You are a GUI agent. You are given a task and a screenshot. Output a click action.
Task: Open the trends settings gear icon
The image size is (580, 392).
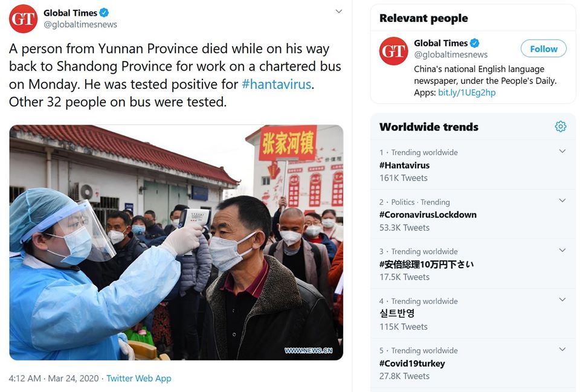click(561, 126)
